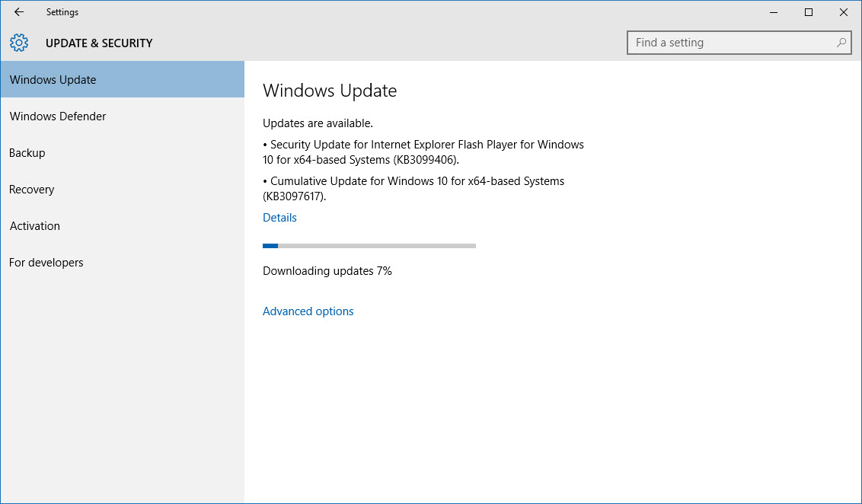The height and width of the screenshot is (504, 862).
Task: Open For developers section
Action: pyautogui.click(x=122, y=262)
